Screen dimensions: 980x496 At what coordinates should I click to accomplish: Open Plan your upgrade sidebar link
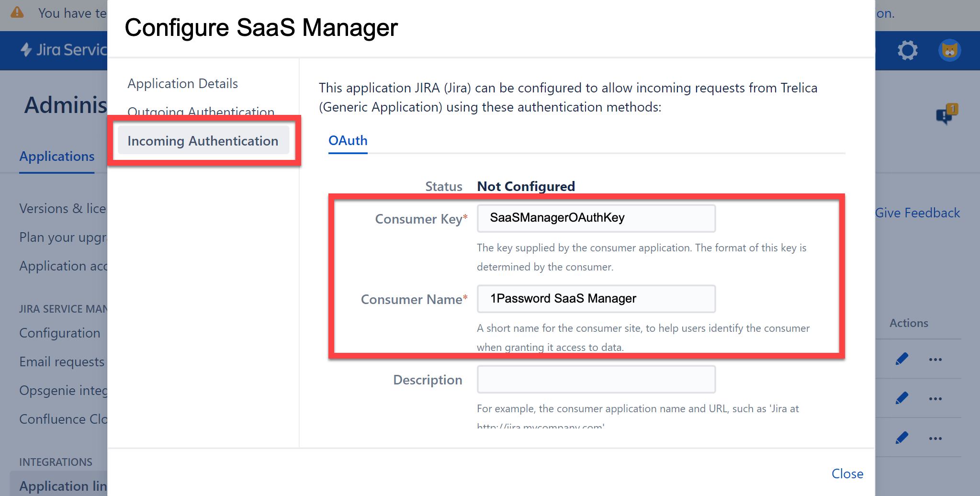click(x=63, y=237)
